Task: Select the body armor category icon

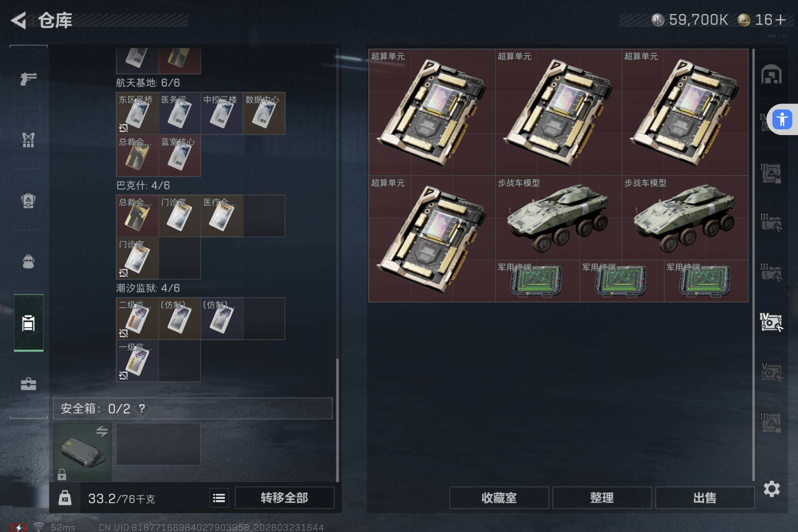Action: click(29, 140)
